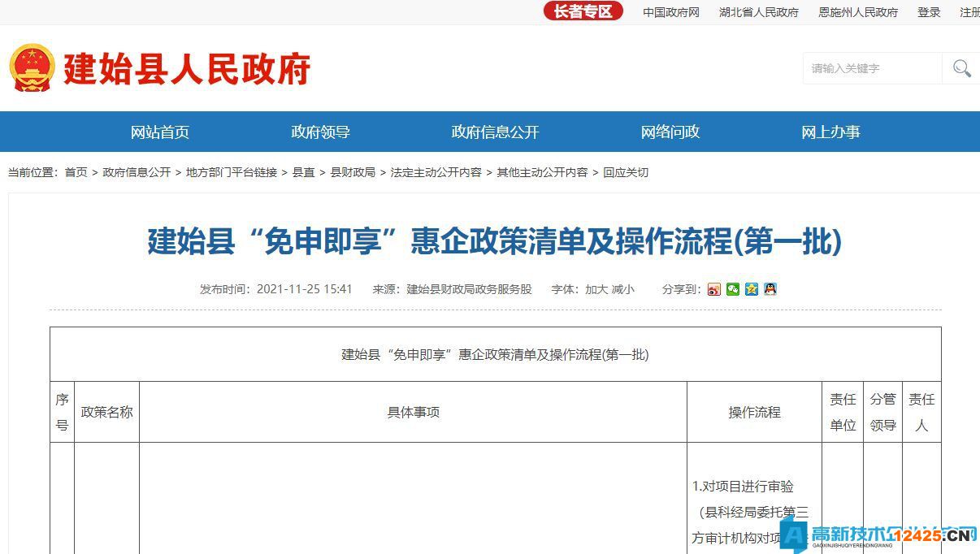This screenshot has height=554, width=980.
Task: Share the article via QQ penguin icon
Action: (x=770, y=289)
